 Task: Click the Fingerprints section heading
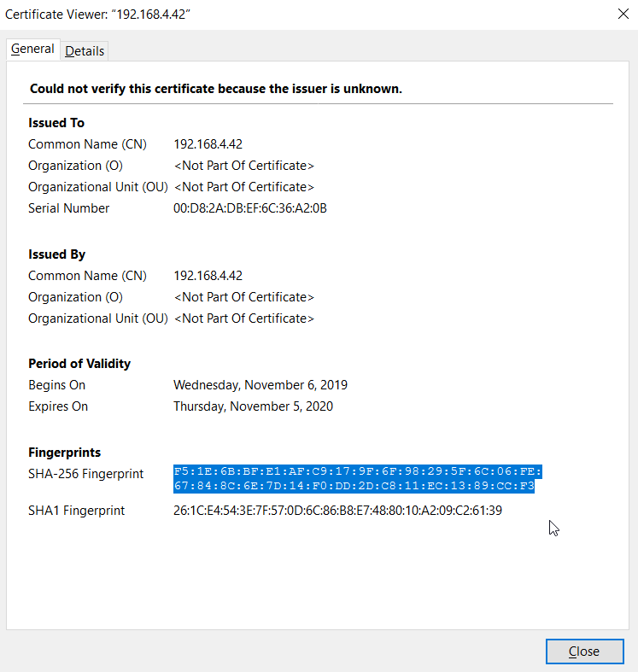tap(64, 453)
